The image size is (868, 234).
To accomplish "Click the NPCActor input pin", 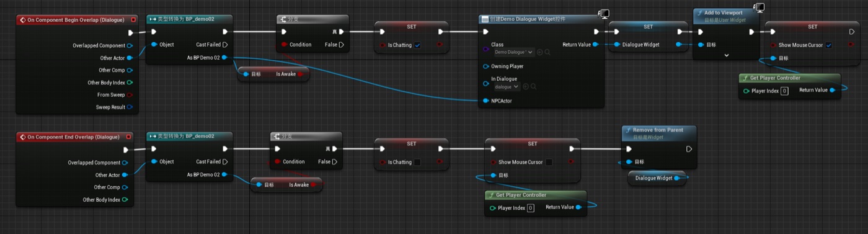I will click(x=485, y=101).
